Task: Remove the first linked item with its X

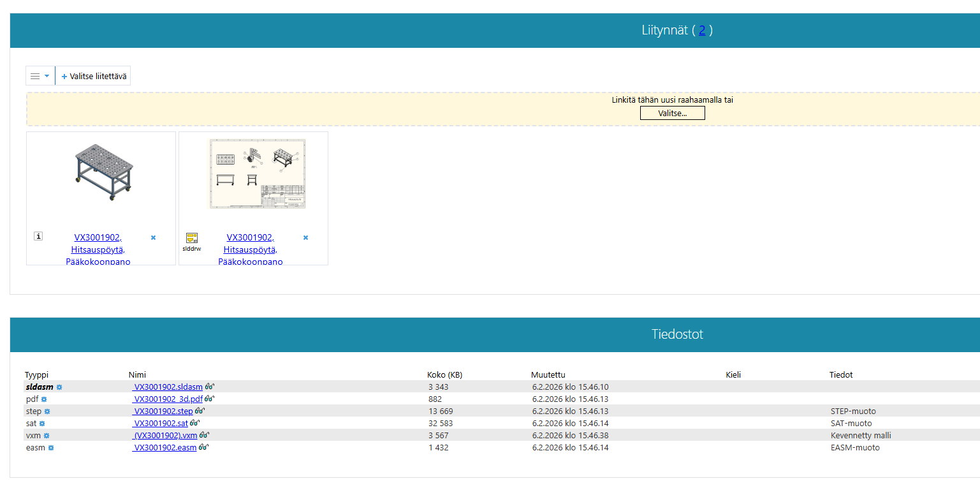Action: pos(153,237)
